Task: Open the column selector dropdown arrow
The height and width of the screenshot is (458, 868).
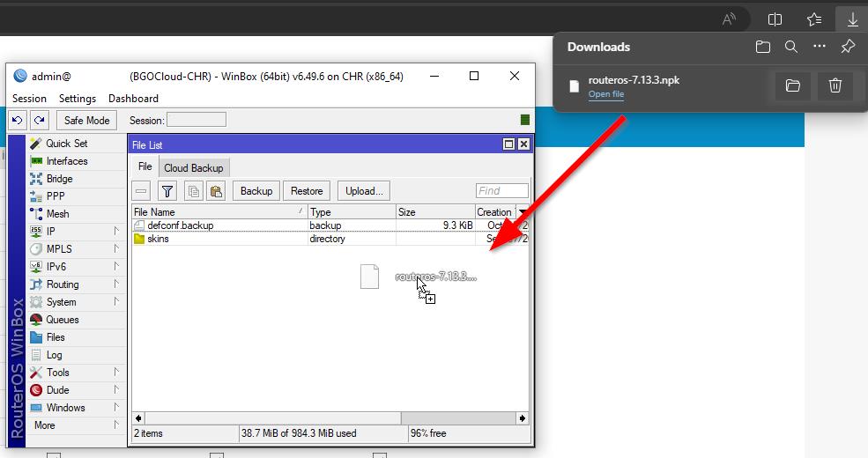Action: click(x=522, y=212)
